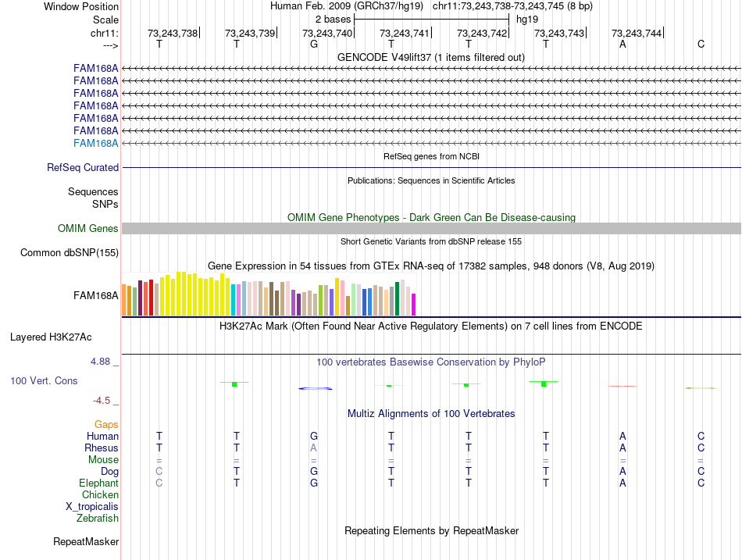The height and width of the screenshot is (560, 742).
Task: Click the Gene Expression GTEx track title
Action: (430, 266)
